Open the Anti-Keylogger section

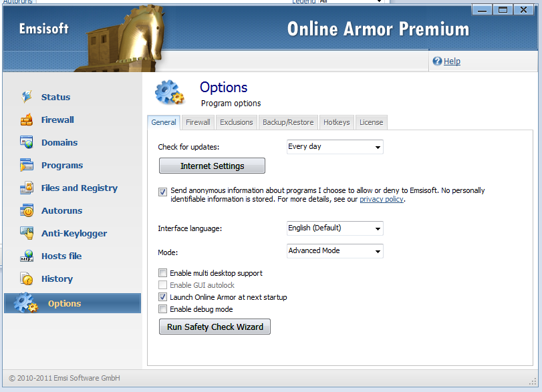click(x=74, y=234)
